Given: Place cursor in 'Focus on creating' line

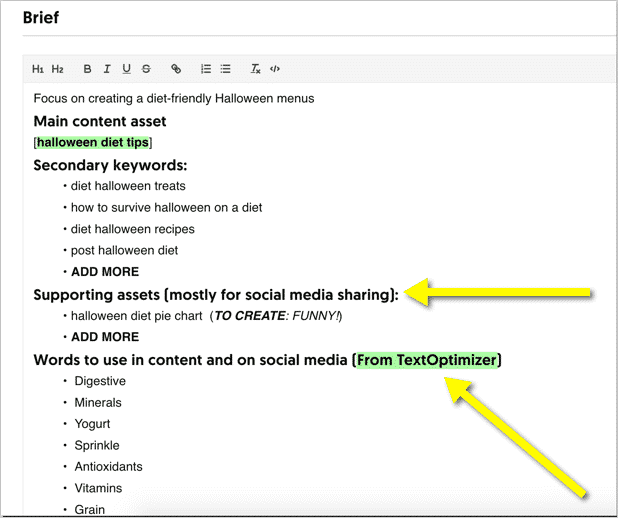Looking at the screenshot, I should tap(174, 99).
